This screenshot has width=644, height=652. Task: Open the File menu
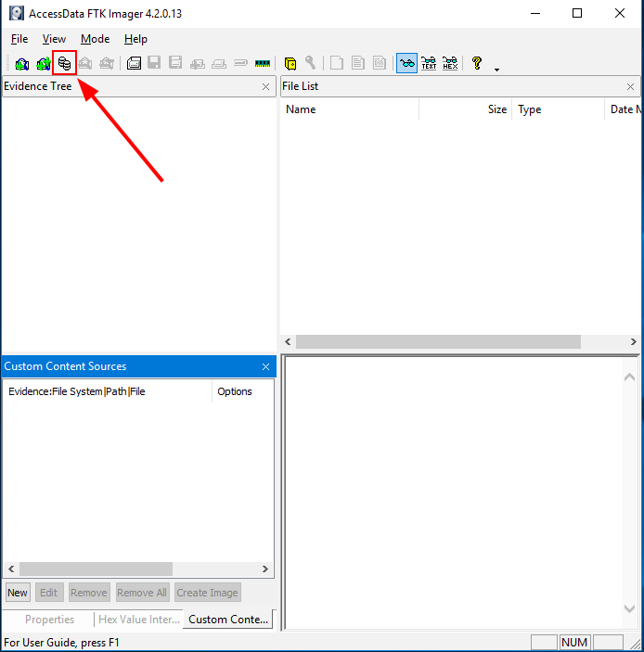point(19,39)
